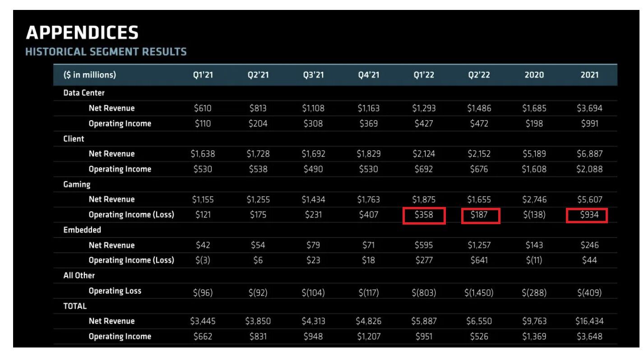Select the TOTAL row label
The height and width of the screenshot is (352, 644).
(x=75, y=306)
